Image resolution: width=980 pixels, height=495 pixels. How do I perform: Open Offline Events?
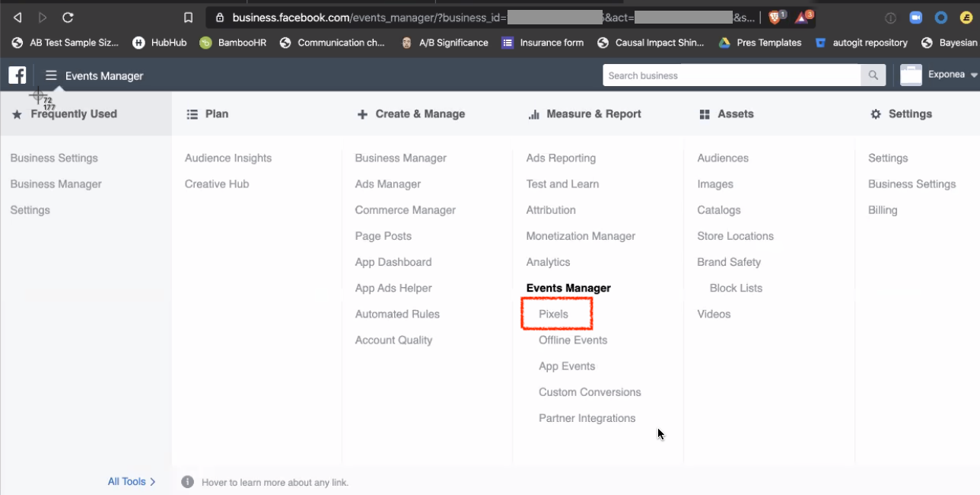click(x=573, y=340)
